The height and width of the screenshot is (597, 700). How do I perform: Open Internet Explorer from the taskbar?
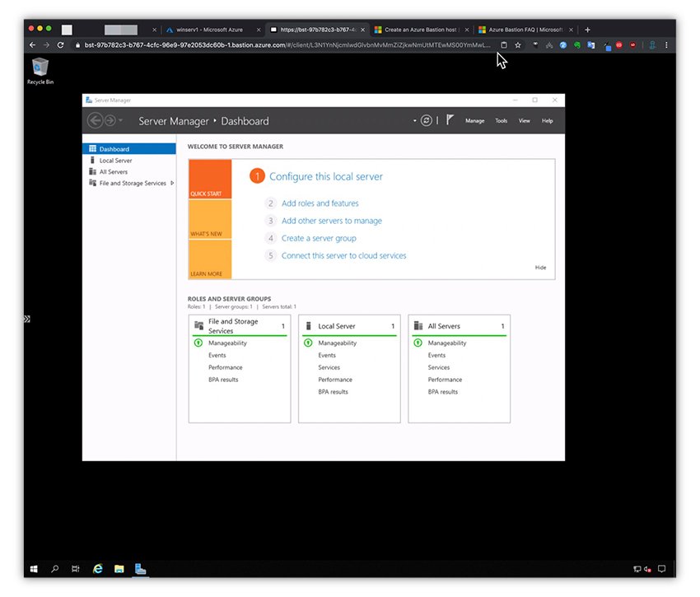[x=97, y=568]
